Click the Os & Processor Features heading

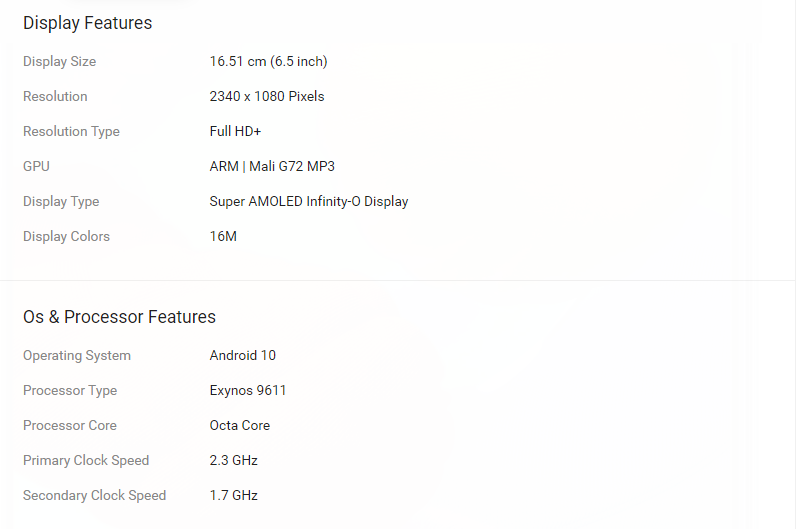[x=119, y=317]
